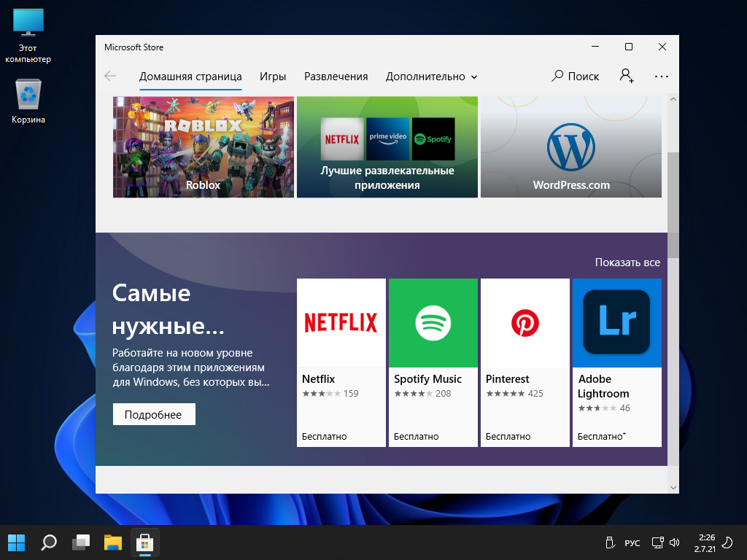Open the Roblox featured banner

(x=203, y=147)
